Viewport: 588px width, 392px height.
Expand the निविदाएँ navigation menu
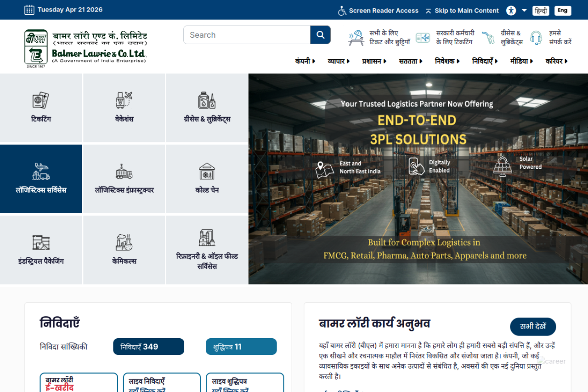coord(485,61)
